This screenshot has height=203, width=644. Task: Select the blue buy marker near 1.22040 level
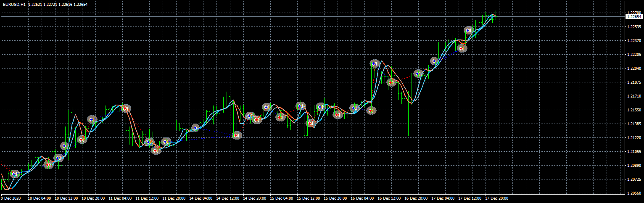418,74
